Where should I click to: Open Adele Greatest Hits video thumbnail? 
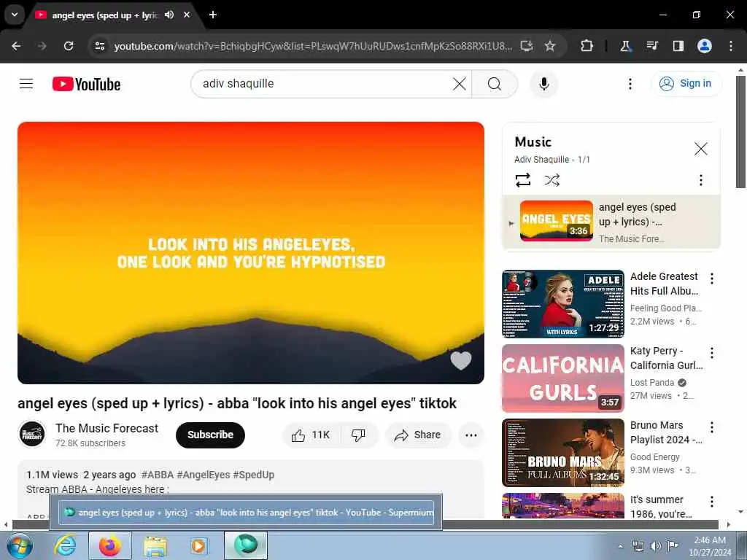tap(562, 304)
